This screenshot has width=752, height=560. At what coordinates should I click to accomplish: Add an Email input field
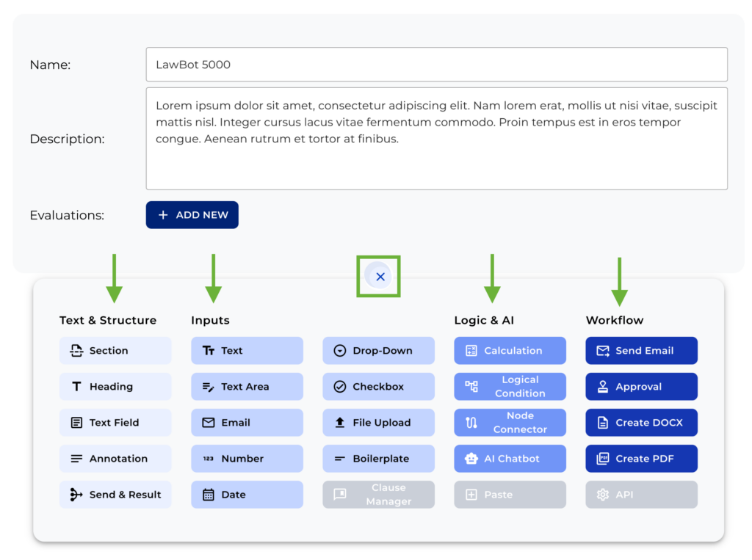[x=247, y=422]
